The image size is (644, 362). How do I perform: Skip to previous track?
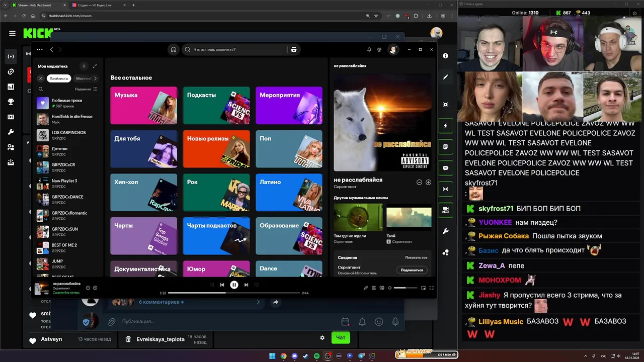[222, 285]
